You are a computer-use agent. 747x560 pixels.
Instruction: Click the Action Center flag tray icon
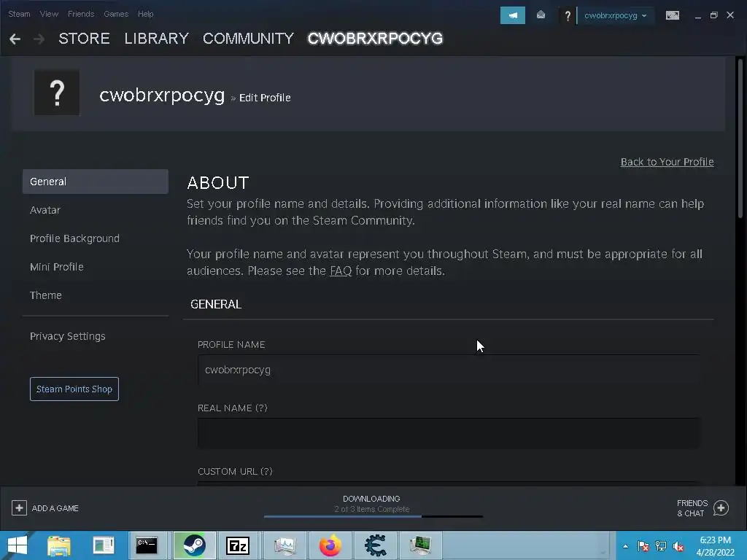(x=643, y=546)
